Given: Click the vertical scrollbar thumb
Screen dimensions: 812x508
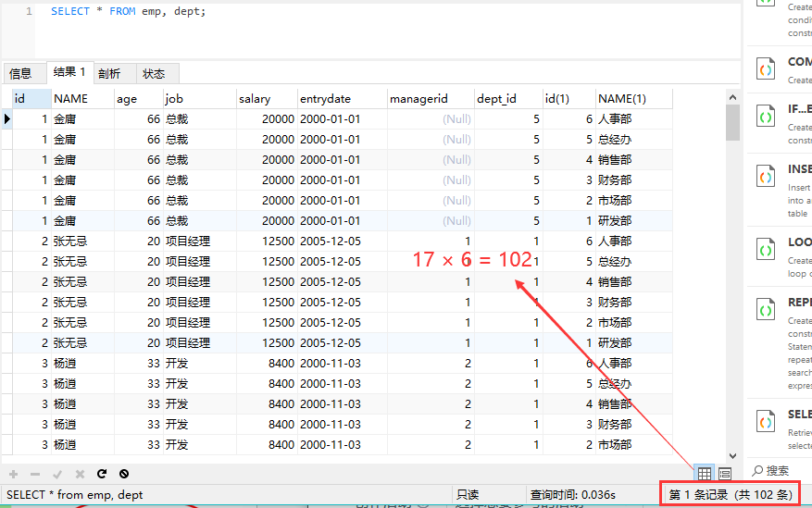Looking at the screenshot, I should (732, 122).
